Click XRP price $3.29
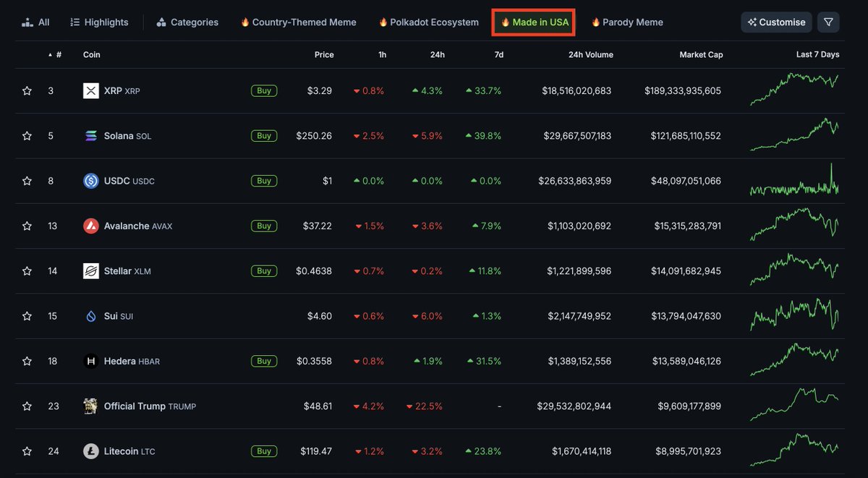This screenshot has width=868, height=478. pyautogui.click(x=319, y=91)
